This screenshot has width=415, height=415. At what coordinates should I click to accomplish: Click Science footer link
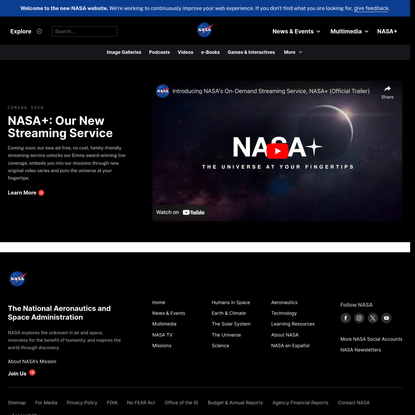click(x=220, y=346)
